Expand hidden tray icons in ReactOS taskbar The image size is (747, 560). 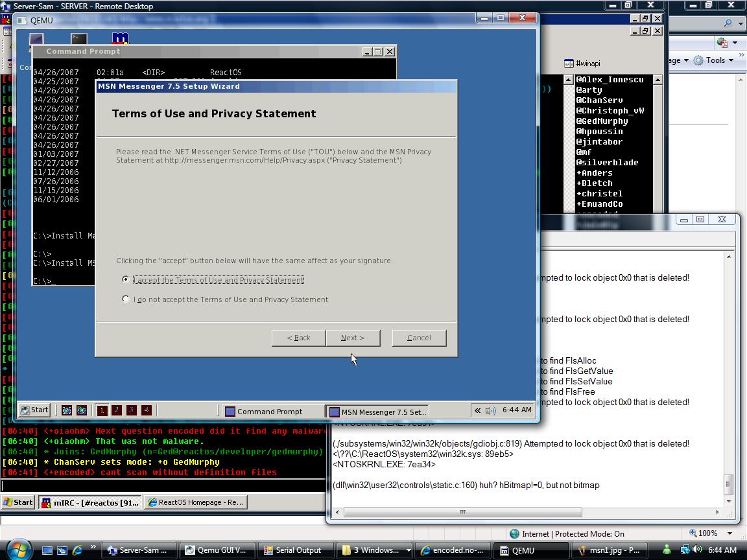(478, 410)
